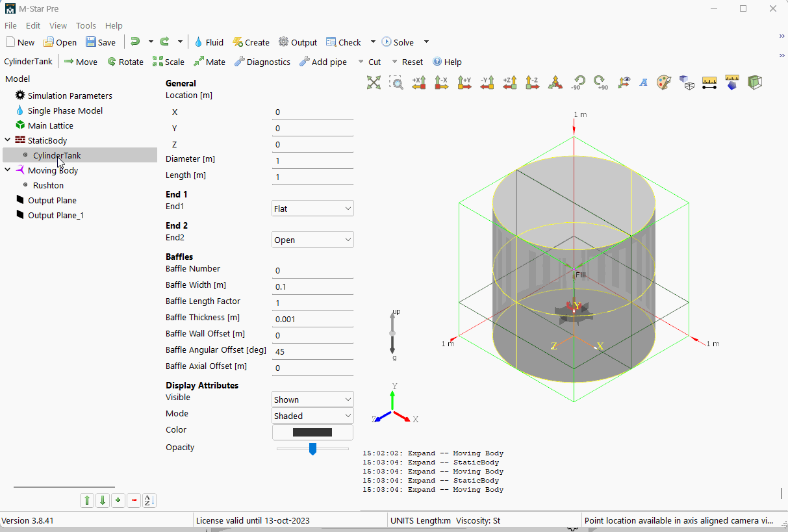The width and height of the screenshot is (788, 532).
Task: Open the Help menu in menu bar
Action: [114, 25]
